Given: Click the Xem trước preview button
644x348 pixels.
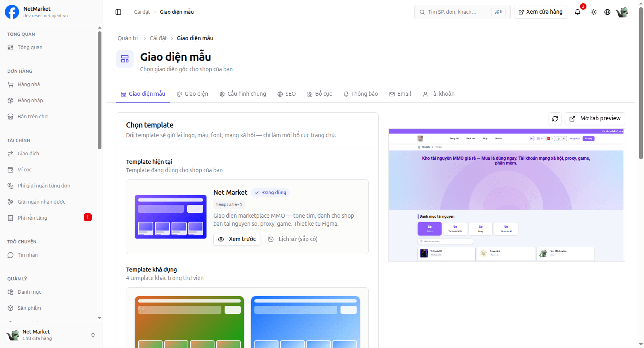Looking at the screenshot, I should [x=237, y=239].
